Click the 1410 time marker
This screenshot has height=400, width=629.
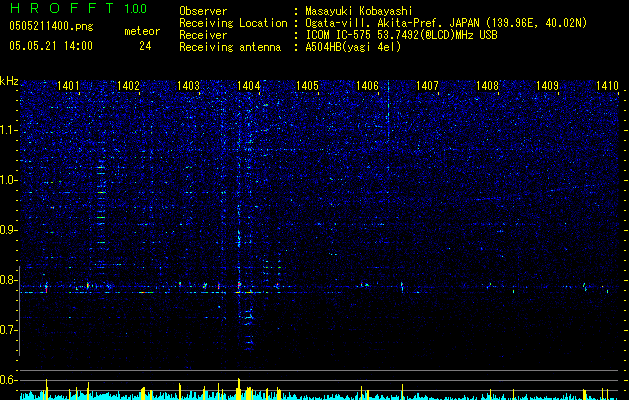(x=607, y=85)
